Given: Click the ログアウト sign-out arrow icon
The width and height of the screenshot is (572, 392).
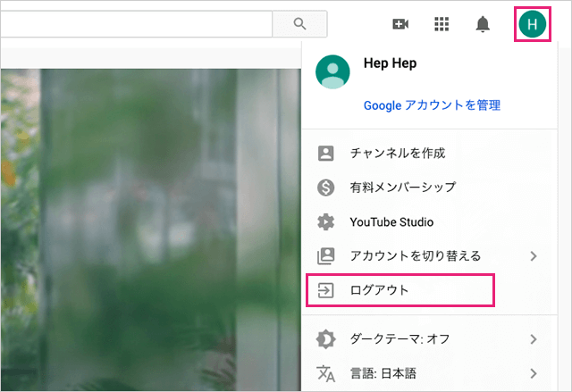Looking at the screenshot, I should (x=326, y=290).
